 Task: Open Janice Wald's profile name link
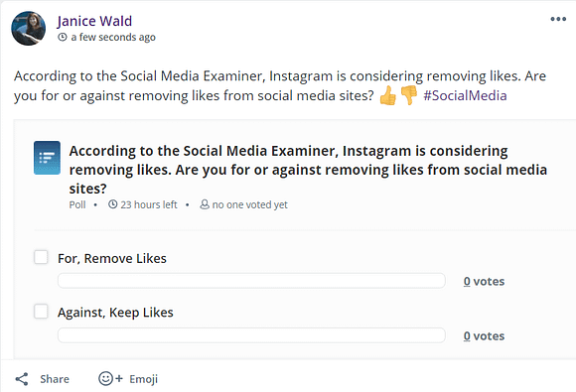[x=94, y=21]
